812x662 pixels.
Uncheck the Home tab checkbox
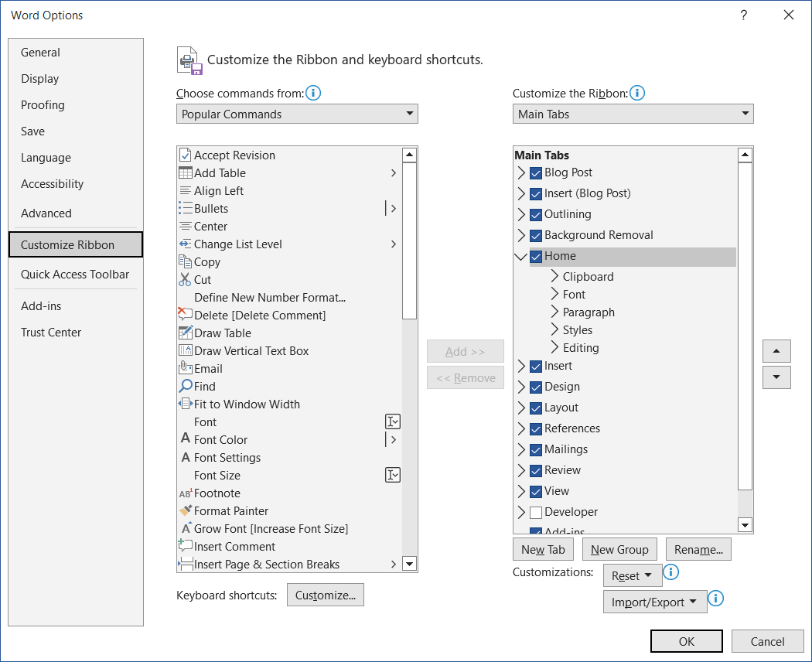pyautogui.click(x=536, y=257)
